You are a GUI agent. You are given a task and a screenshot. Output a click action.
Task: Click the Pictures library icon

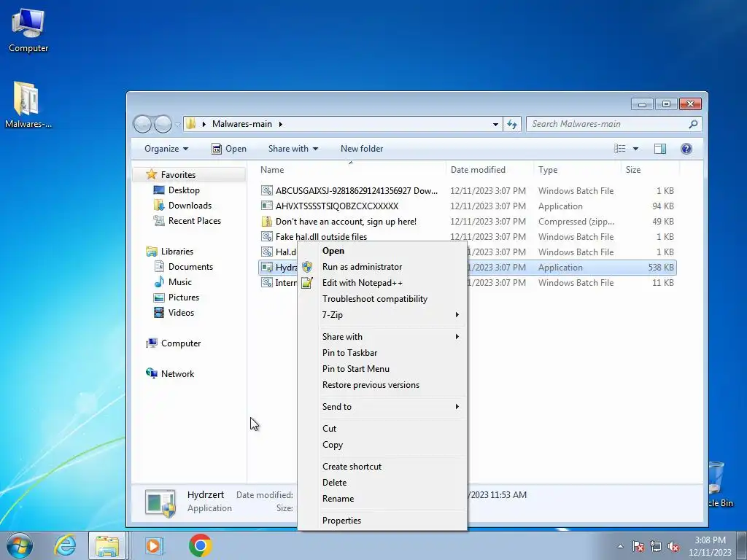[158, 297]
